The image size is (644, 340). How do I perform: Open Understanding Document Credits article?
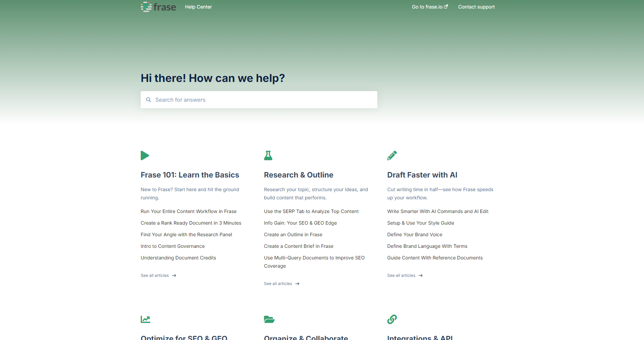[178, 258]
